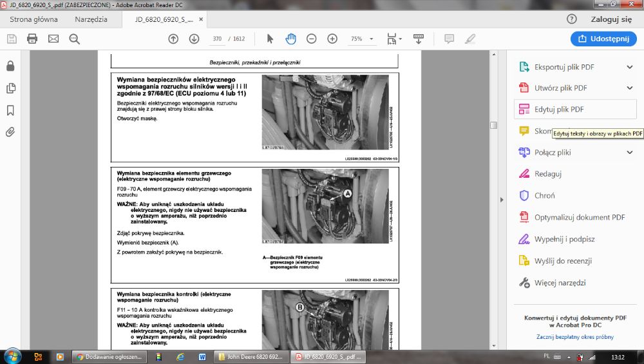Add a comment note icon
Viewport: 644px width, 364px height.
pos(449,39)
